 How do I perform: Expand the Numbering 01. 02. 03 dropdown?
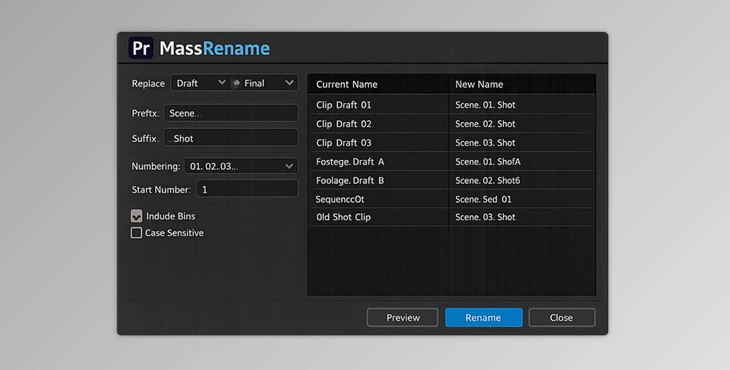tap(241, 166)
